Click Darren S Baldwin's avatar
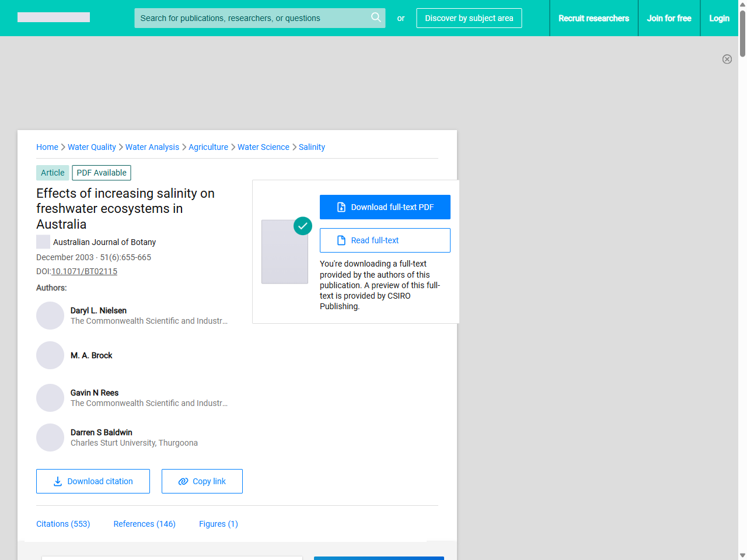 tap(50, 437)
